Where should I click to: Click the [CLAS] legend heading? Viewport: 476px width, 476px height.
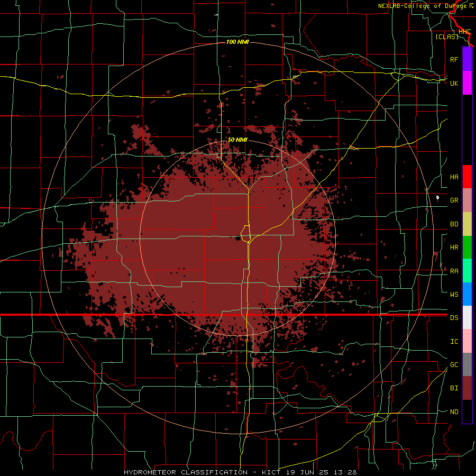(x=447, y=36)
